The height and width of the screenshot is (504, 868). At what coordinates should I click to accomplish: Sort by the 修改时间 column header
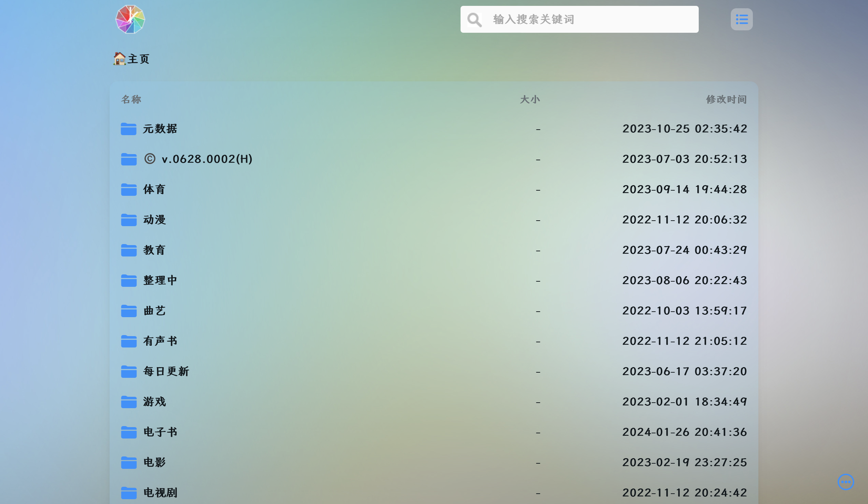click(726, 100)
